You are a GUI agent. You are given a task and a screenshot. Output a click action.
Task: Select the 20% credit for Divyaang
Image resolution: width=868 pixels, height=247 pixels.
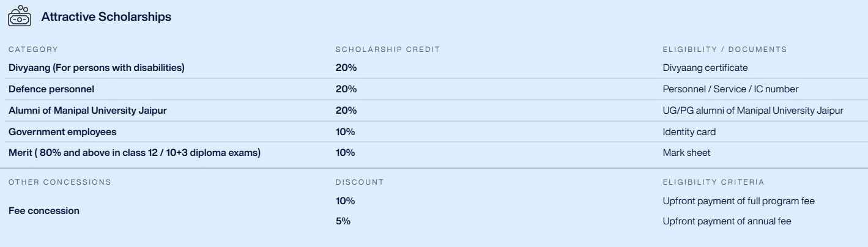click(346, 67)
